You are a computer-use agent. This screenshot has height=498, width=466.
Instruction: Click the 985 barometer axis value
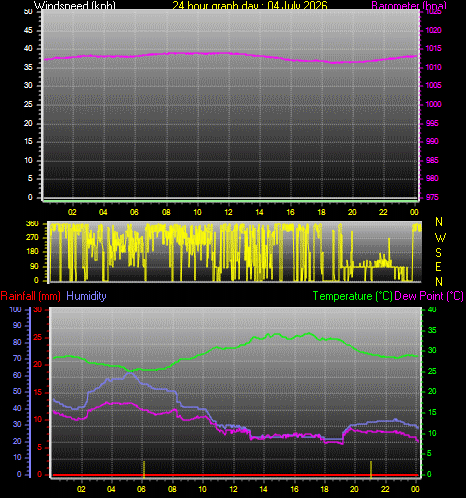(432, 160)
